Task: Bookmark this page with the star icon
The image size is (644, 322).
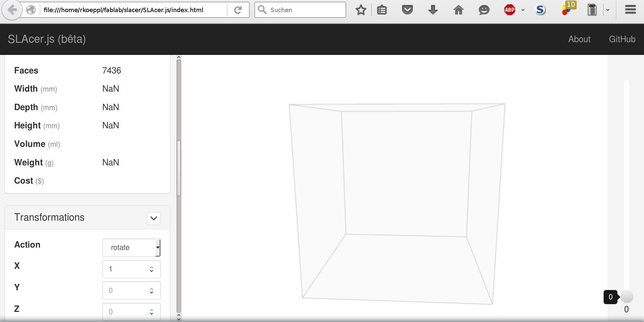Action: coord(361,10)
